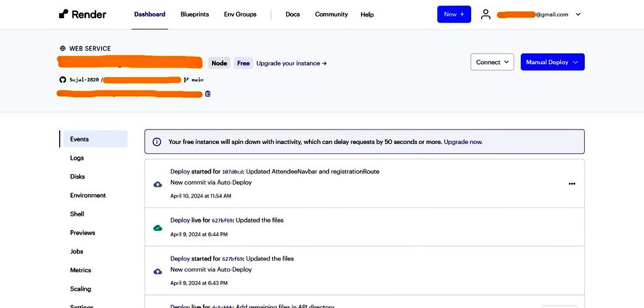This screenshot has width=644, height=308.
Task: Open the three-dot menu for deploy 107d0cd
Action: point(572,184)
